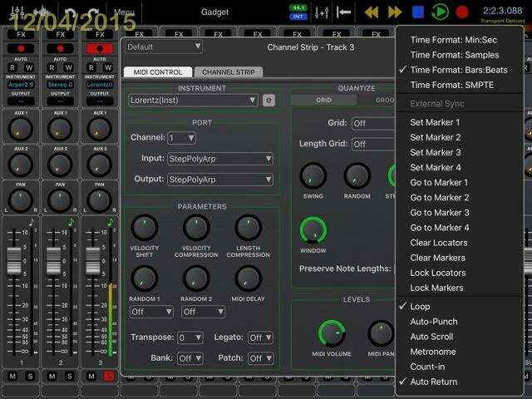Open the Bank Off dropdown
This screenshot has height=399, width=532.
coord(190,358)
